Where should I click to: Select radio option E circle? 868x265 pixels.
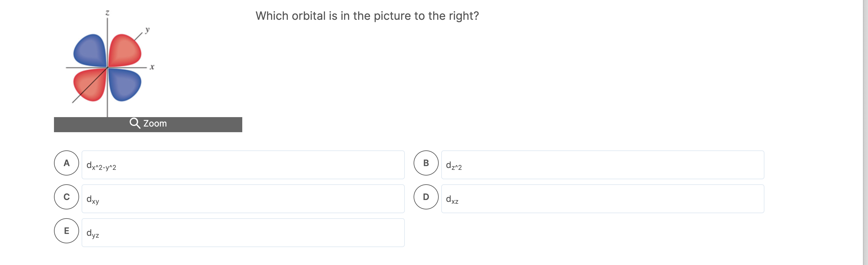pos(67,231)
